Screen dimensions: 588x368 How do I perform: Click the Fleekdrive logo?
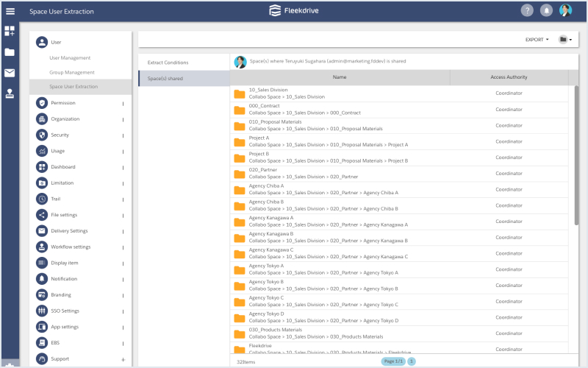tap(294, 10)
